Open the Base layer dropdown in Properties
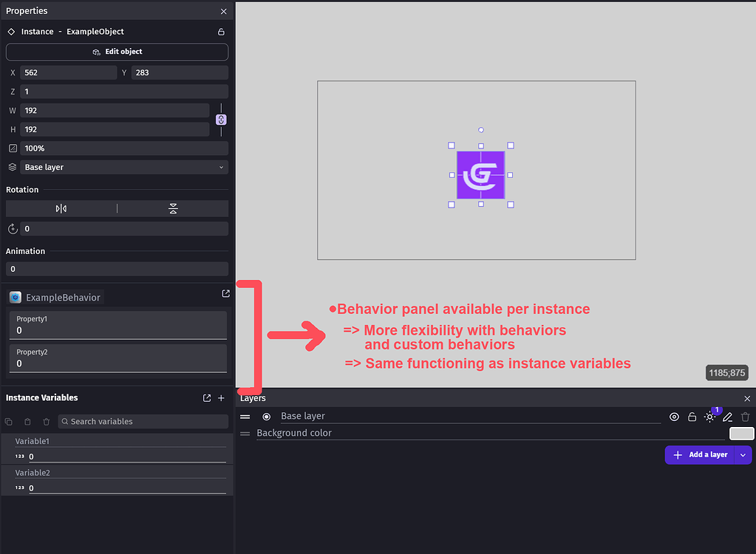 (124, 167)
